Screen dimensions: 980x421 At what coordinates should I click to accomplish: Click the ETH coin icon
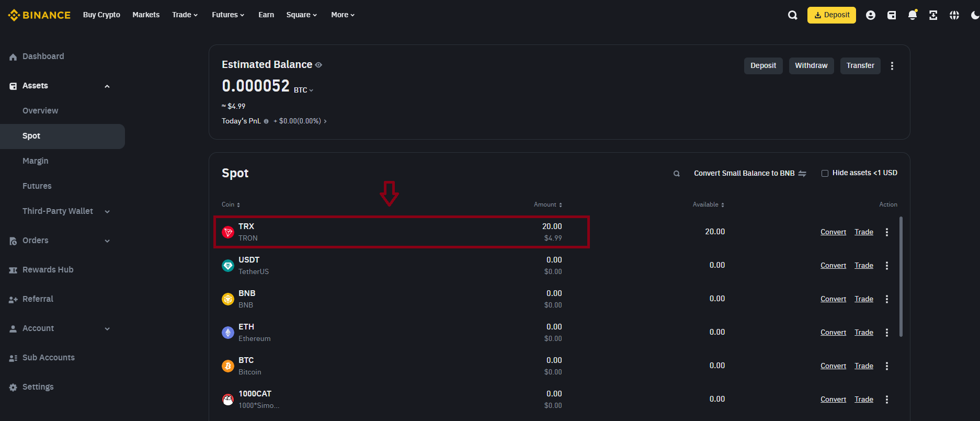click(x=228, y=333)
